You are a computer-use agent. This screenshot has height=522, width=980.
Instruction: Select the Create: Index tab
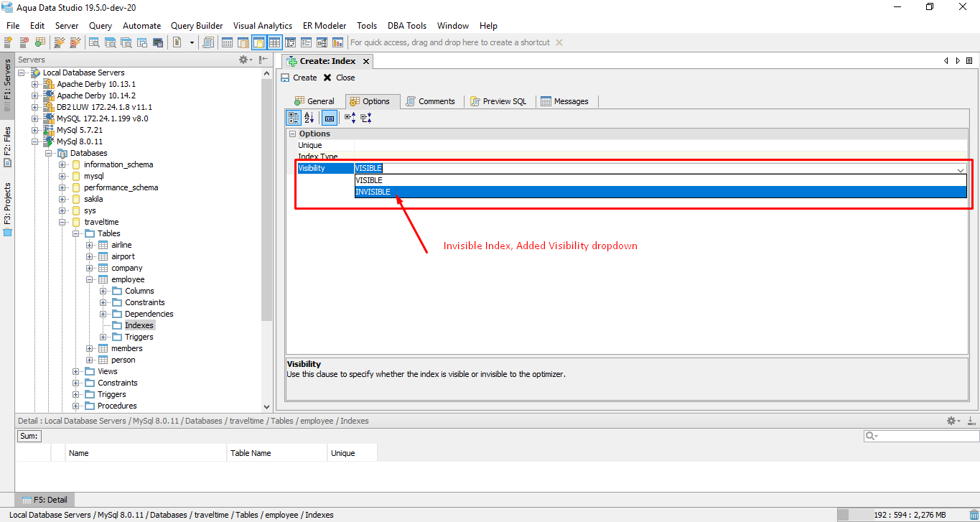(x=327, y=61)
